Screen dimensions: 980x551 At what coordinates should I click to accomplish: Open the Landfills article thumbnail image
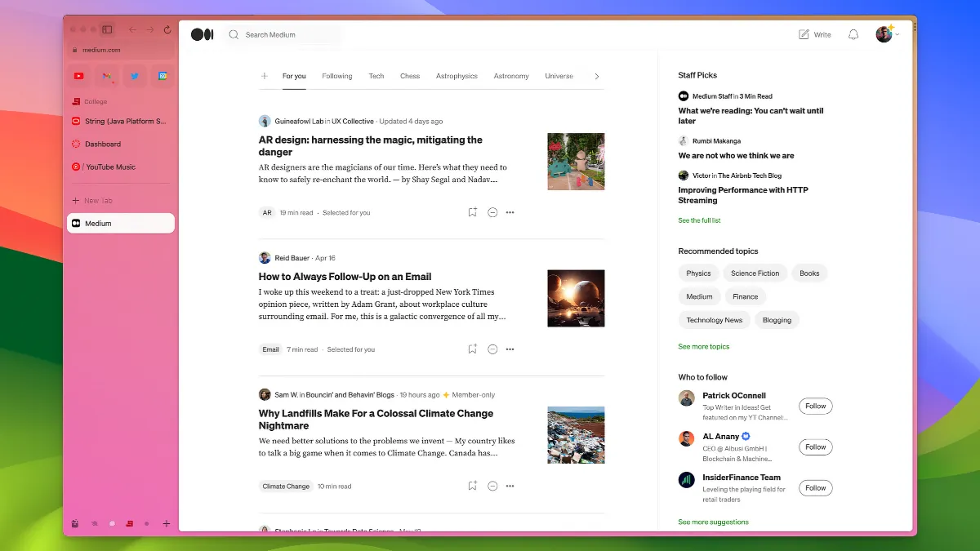[576, 435]
